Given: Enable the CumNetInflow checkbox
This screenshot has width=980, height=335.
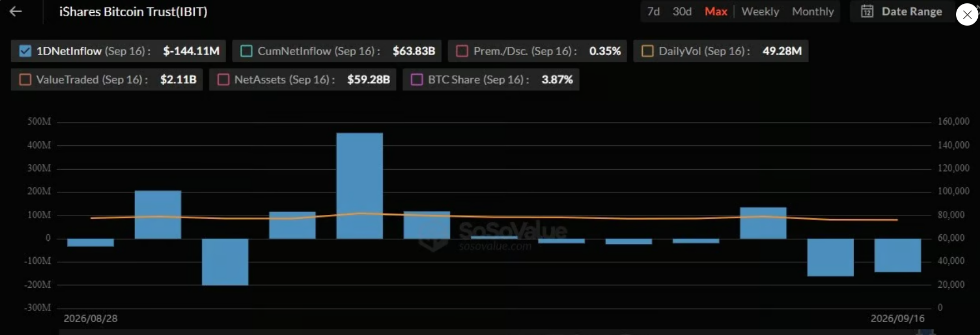Looking at the screenshot, I should (x=246, y=51).
